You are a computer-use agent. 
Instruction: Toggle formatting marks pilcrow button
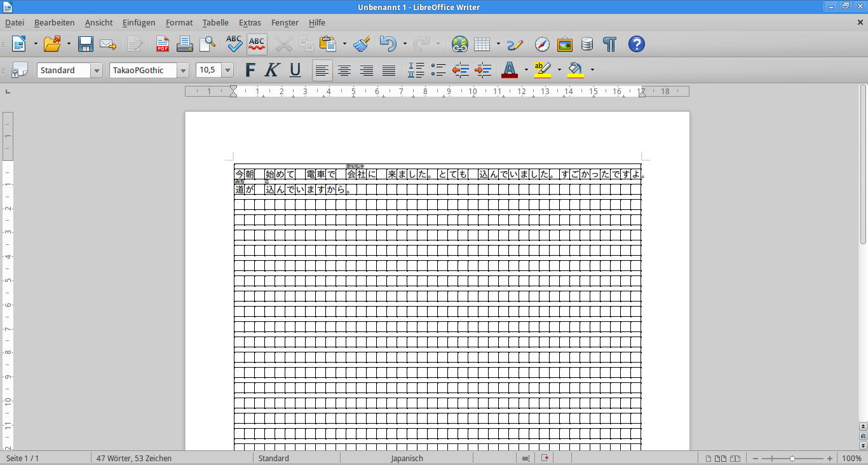(609, 44)
